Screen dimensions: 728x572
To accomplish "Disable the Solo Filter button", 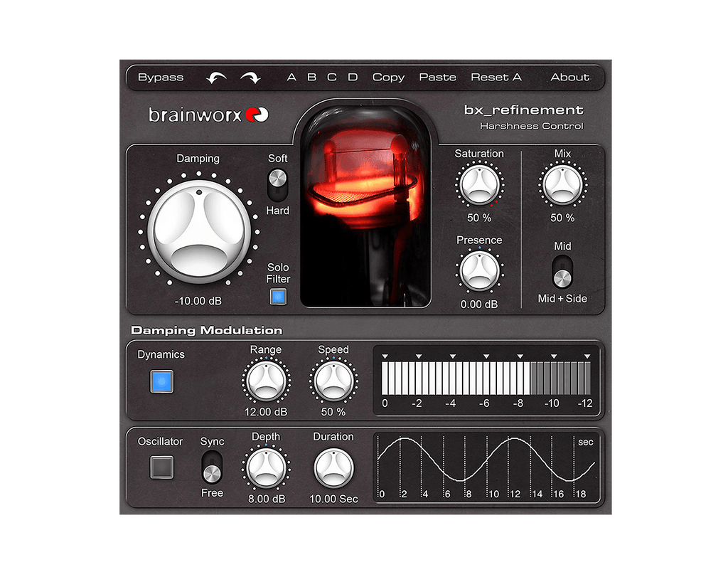I will tap(278, 297).
